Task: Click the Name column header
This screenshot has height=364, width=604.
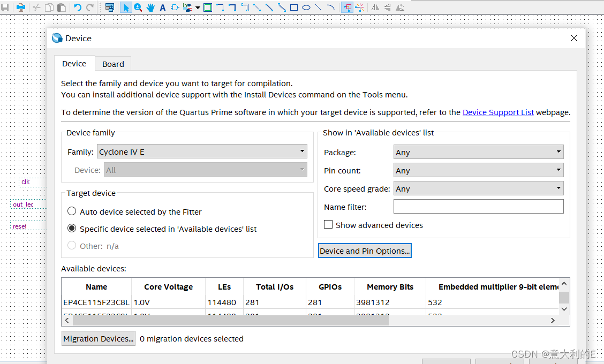Action: click(96, 287)
